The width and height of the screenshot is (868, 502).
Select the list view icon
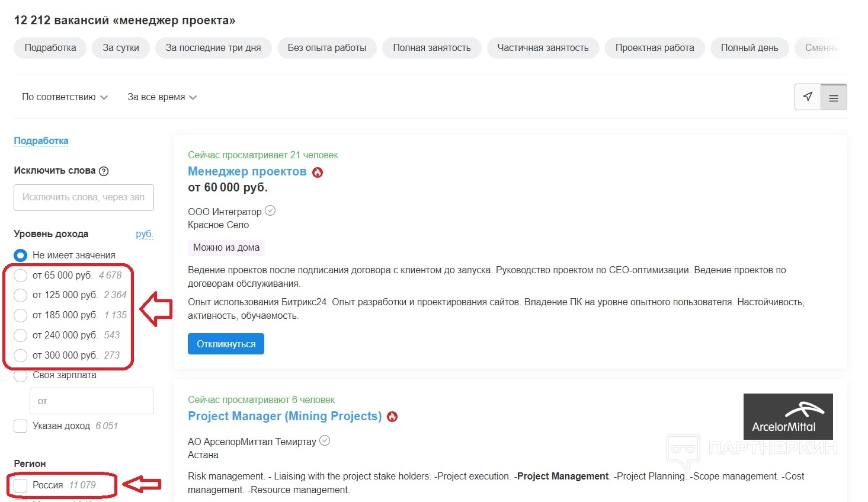click(x=833, y=98)
